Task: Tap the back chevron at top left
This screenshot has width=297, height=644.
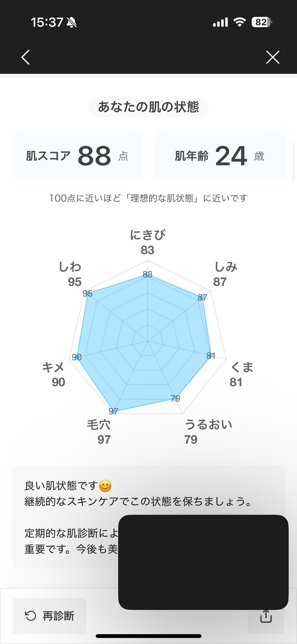Action: point(25,57)
